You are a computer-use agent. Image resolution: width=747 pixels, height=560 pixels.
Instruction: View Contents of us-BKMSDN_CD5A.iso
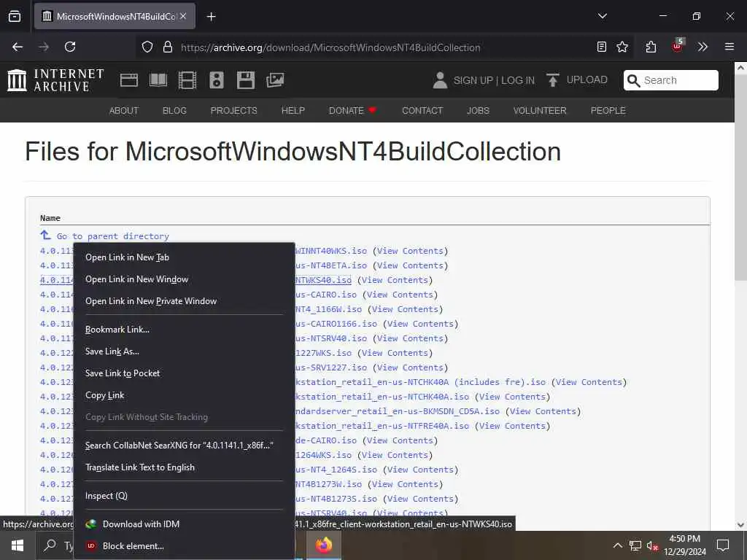point(543,411)
